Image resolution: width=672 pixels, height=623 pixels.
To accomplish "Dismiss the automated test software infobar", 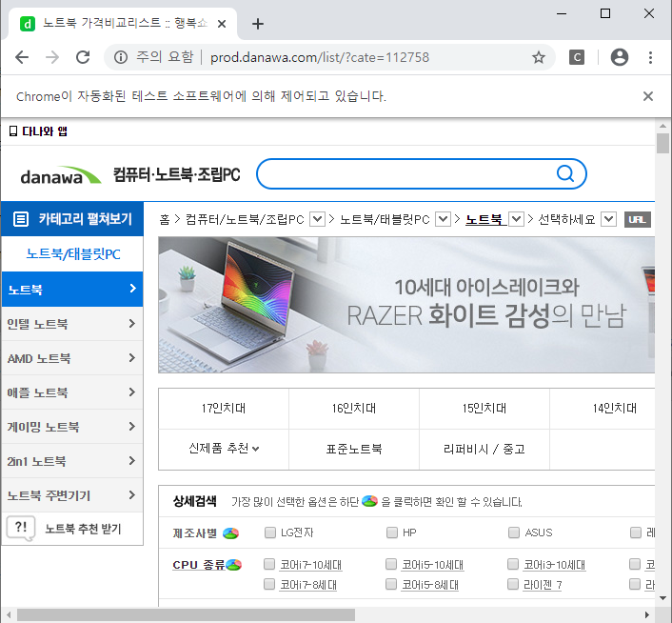I will [648, 96].
